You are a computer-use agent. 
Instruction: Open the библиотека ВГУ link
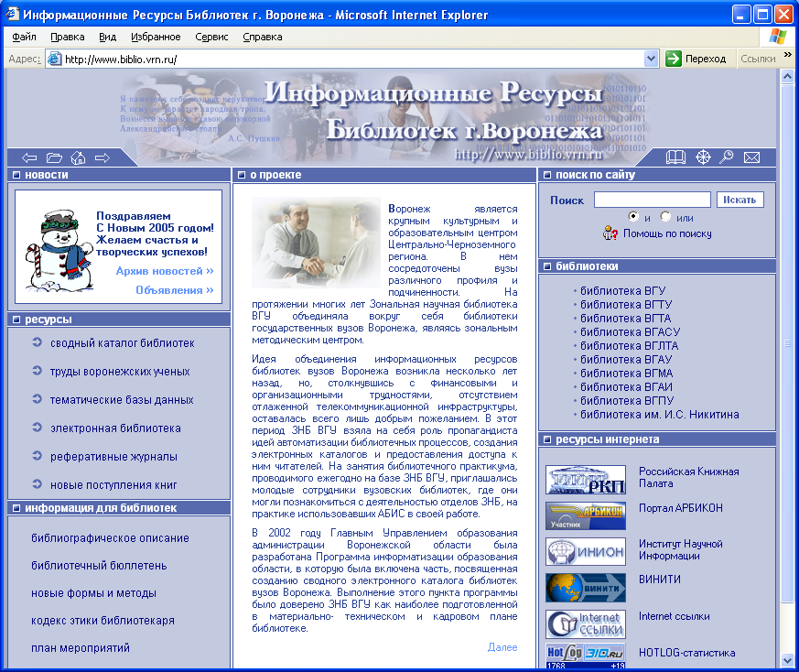(x=622, y=290)
